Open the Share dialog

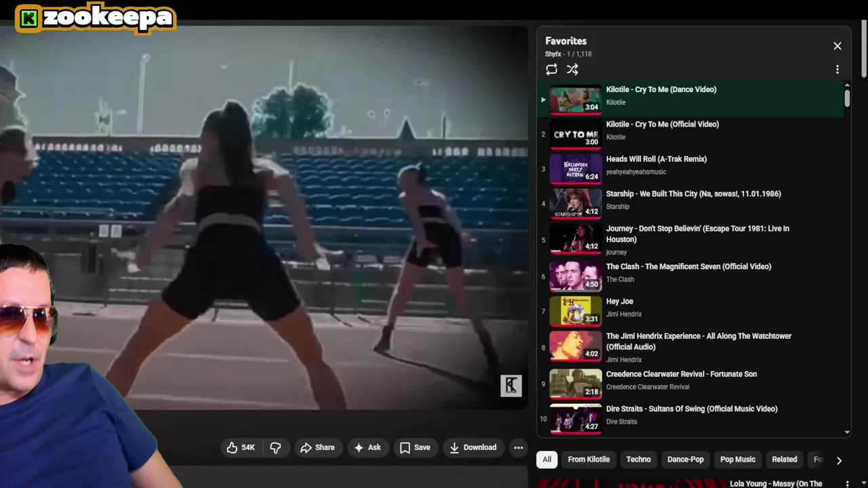(x=317, y=447)
